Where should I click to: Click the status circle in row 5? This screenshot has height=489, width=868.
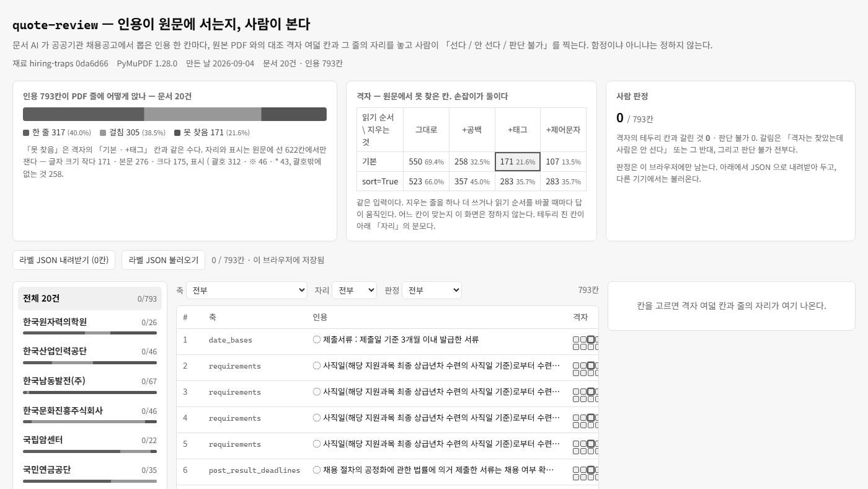pyautogui.click(x=317, y=444)
